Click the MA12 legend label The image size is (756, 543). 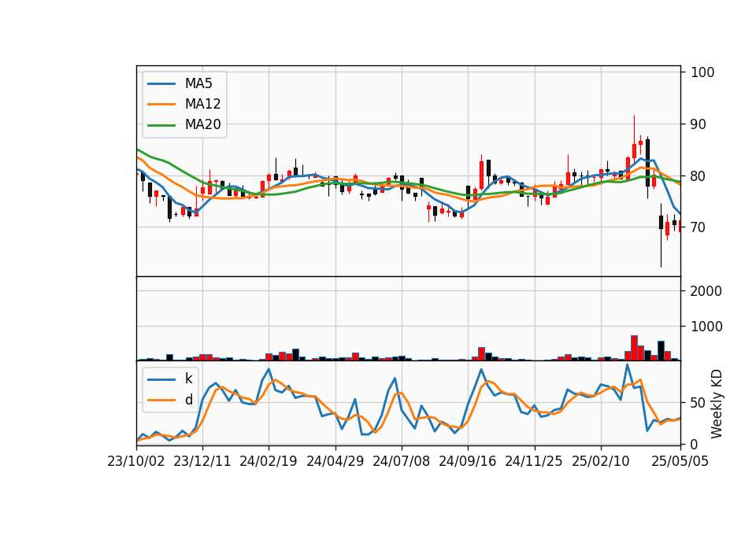pos(202,104)
